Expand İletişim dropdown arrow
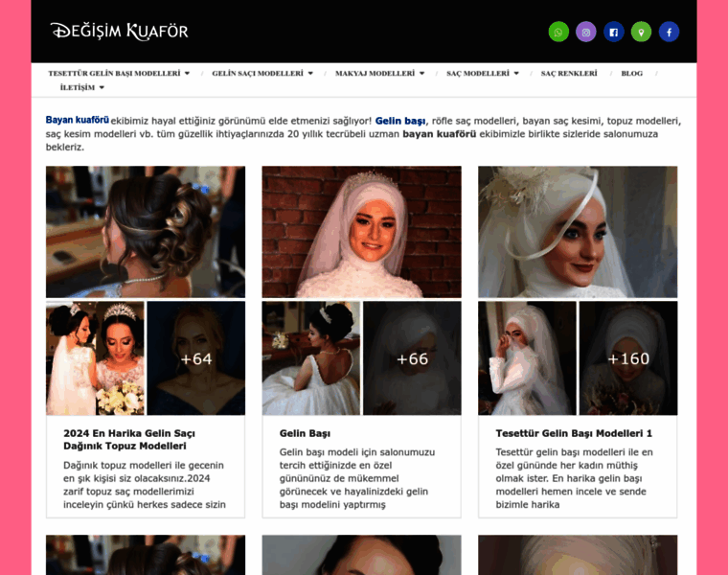 (x=102, y=87)
